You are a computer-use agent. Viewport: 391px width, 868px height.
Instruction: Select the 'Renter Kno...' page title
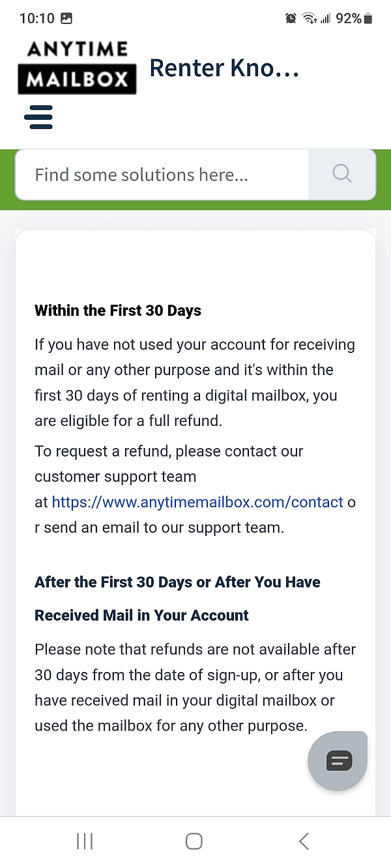(x=224, y=67)
